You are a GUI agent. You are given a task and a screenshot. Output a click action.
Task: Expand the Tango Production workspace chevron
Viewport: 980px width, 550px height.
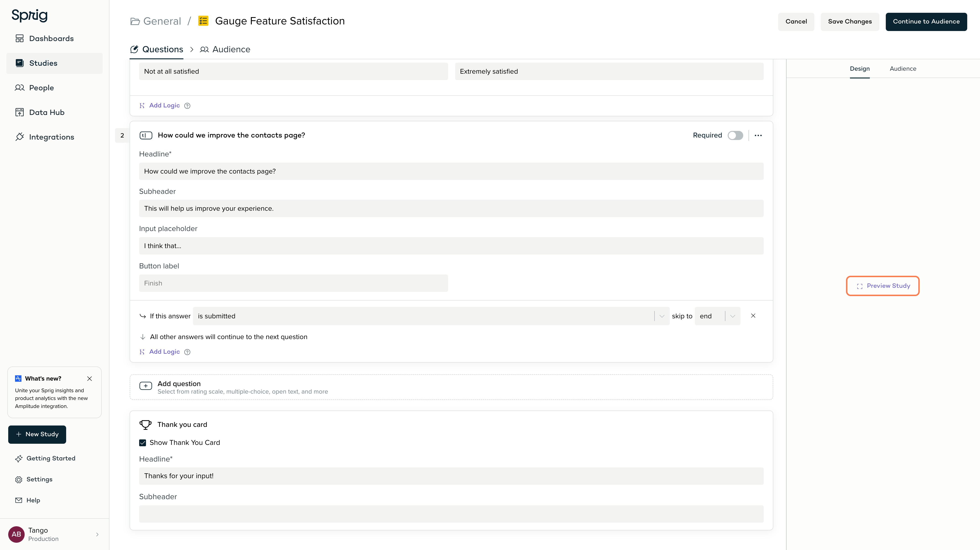pos(97,534)
